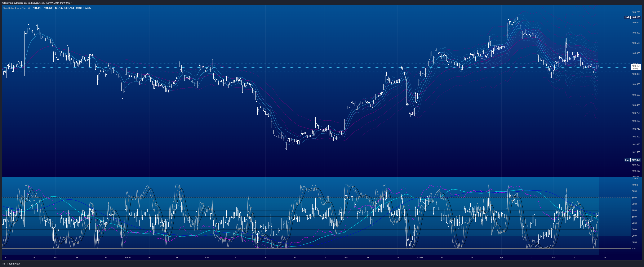Click the 102.150 price axis label
The image size is (644, 267).
point(636,171)
